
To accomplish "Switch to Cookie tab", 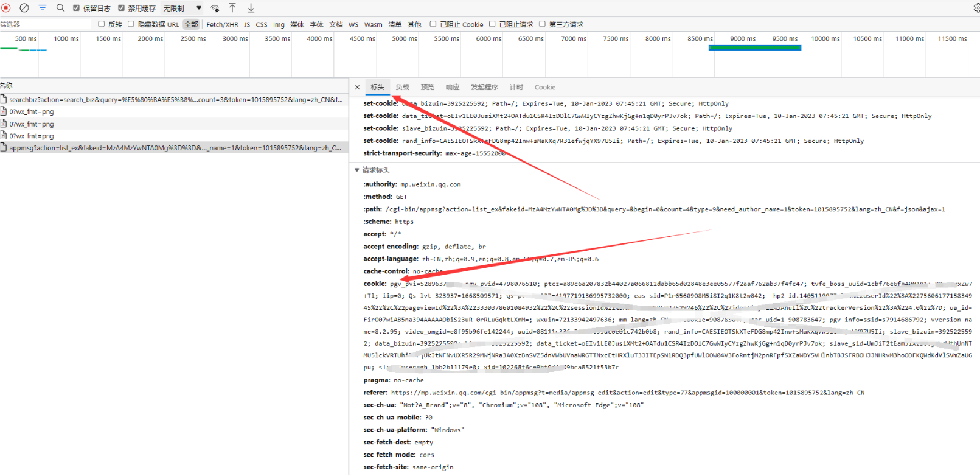I will tap(545, 87).
